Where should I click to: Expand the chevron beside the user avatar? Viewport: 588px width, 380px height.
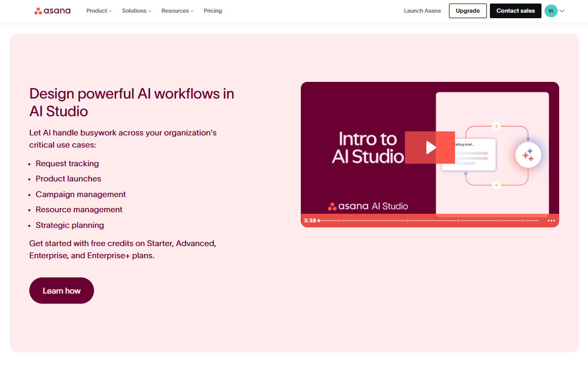[562, 11]
